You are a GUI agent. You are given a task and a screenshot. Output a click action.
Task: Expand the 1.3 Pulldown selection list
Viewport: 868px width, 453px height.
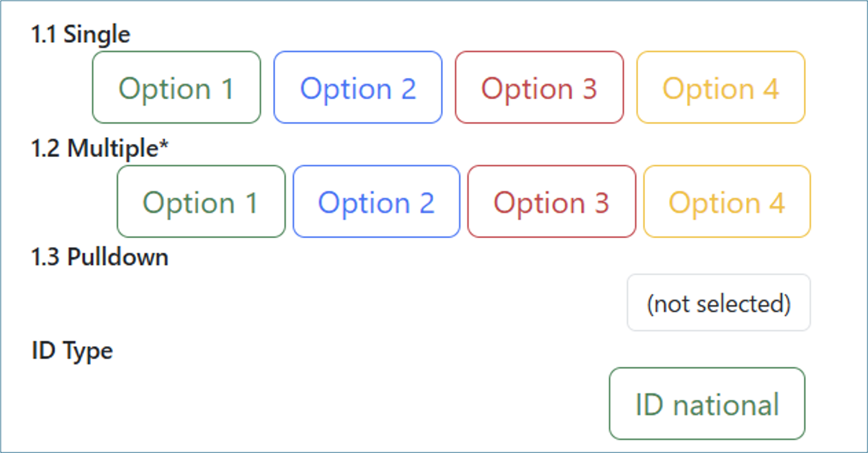pos(719,303)
